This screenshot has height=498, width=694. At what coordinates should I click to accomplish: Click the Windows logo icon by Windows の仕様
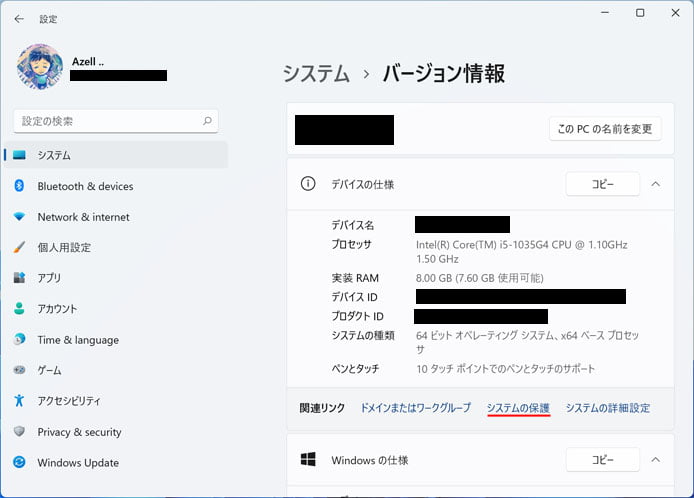(x=308, y=459)
